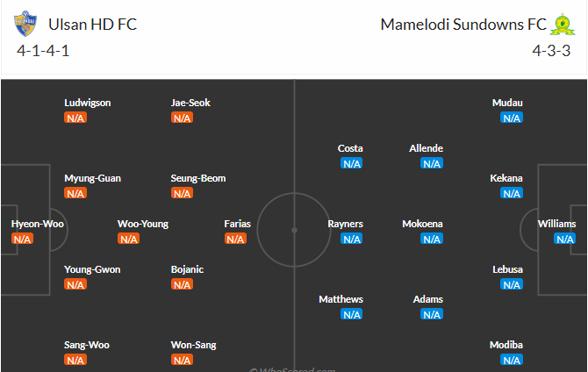The width and height of the screenshot is (588, 372).
Task: Click Ulsan's 4-1-4-1 formation label
Action: [43, 51]
